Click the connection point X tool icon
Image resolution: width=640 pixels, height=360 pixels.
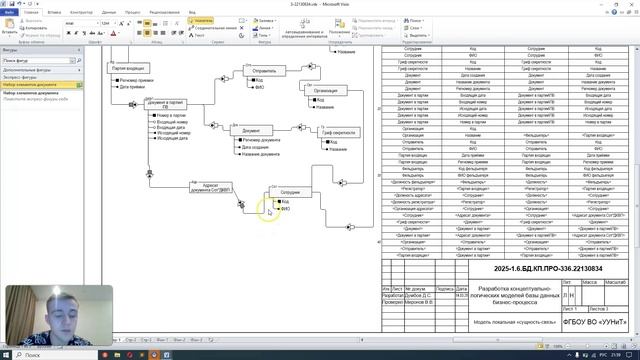click(x=242, y=28)
